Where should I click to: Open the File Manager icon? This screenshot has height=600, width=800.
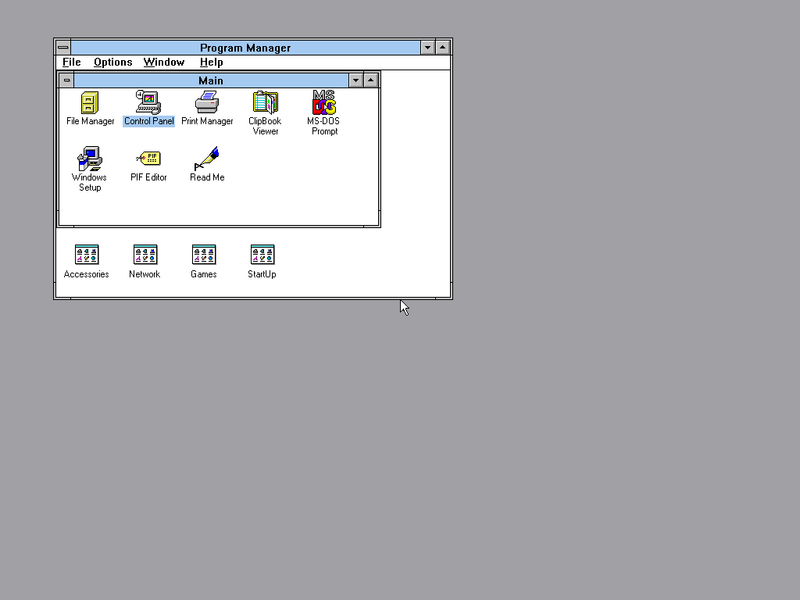click(x=90, y=103)
